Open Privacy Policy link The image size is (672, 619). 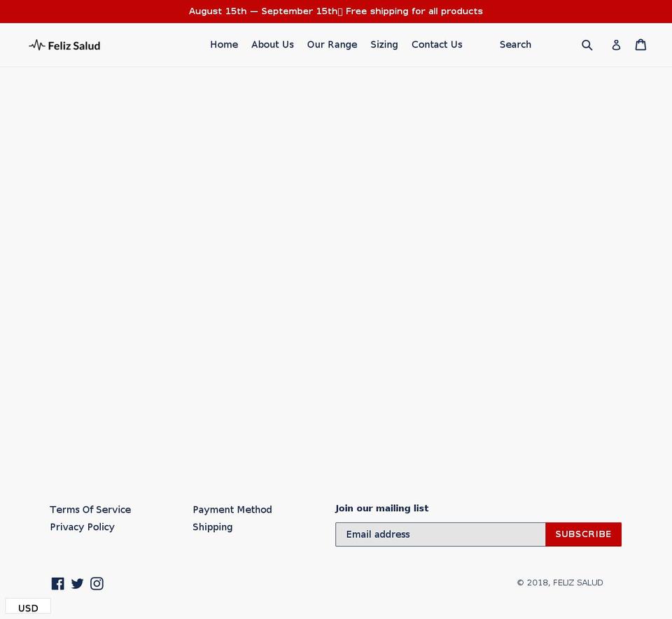coord(83,527)
